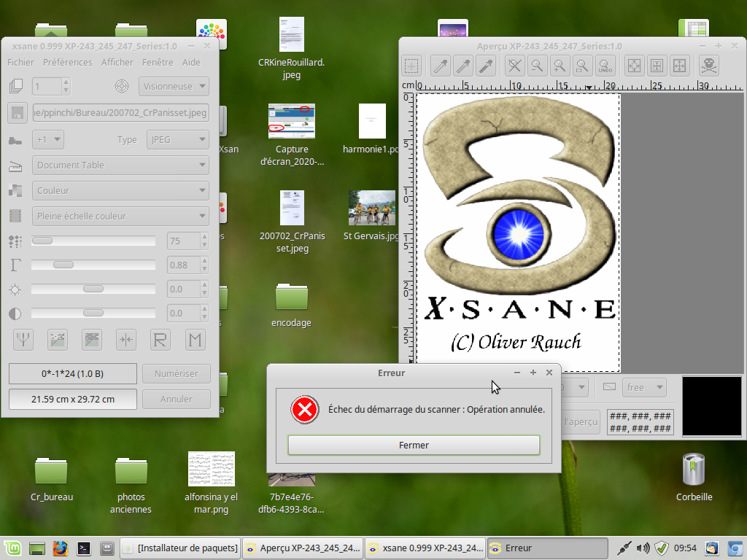Expand the JPEG file type dropdown
Screen dimensions: 747x560
click(177, 139)
